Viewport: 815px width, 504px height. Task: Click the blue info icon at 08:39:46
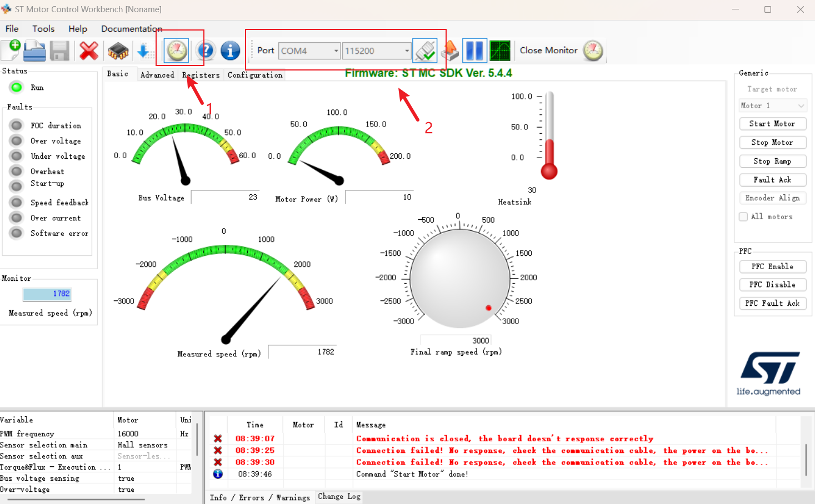(x=218, y=474)
